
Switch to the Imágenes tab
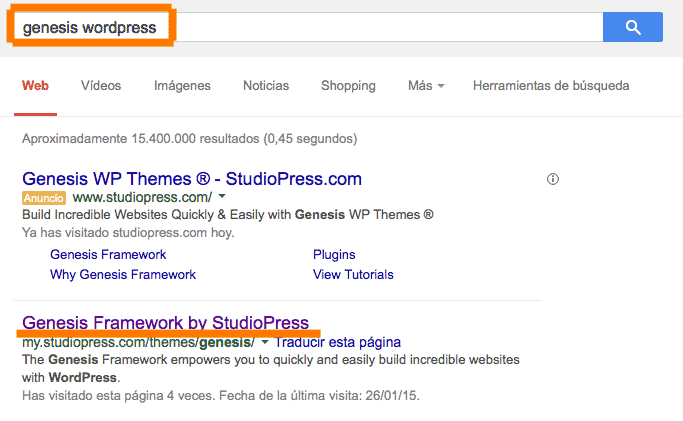pyautogui.click(x=182, y=86)
